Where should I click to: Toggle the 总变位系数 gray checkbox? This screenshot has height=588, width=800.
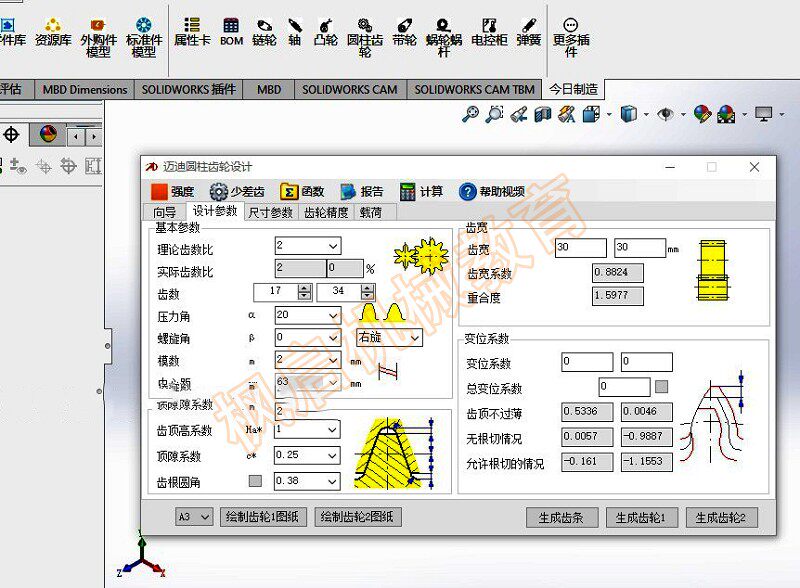click(661, 386)
